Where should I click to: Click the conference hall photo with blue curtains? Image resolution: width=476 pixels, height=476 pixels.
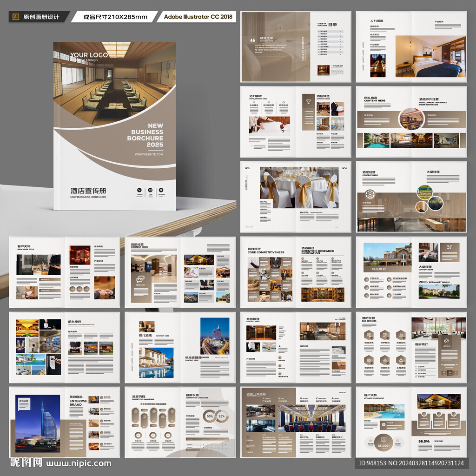click(x=312, y=418)
